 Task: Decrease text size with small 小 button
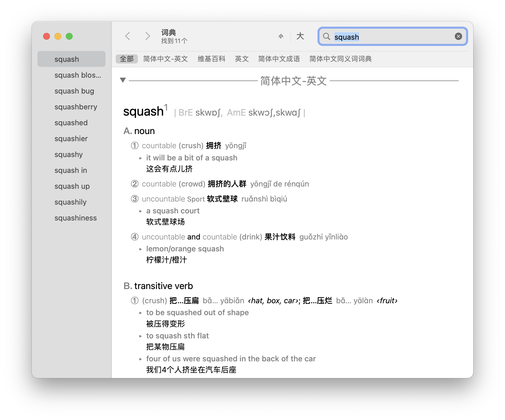[281, 36]
